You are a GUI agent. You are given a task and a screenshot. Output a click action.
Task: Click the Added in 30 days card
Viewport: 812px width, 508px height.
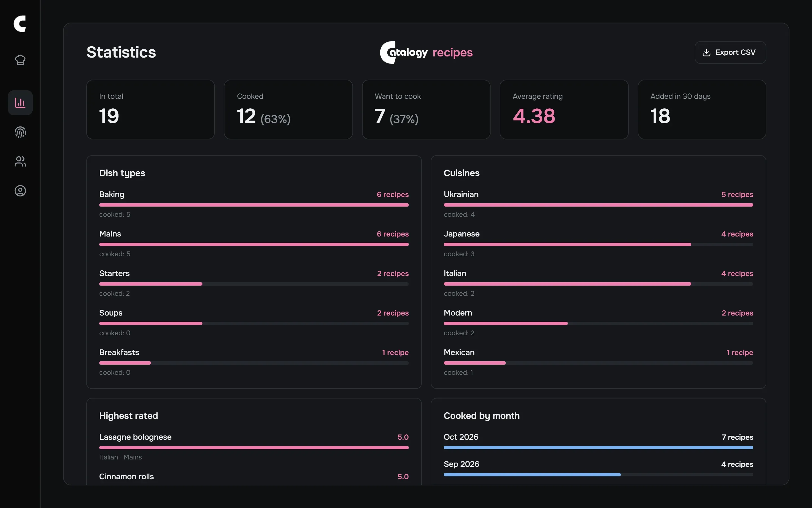point(701,110)
